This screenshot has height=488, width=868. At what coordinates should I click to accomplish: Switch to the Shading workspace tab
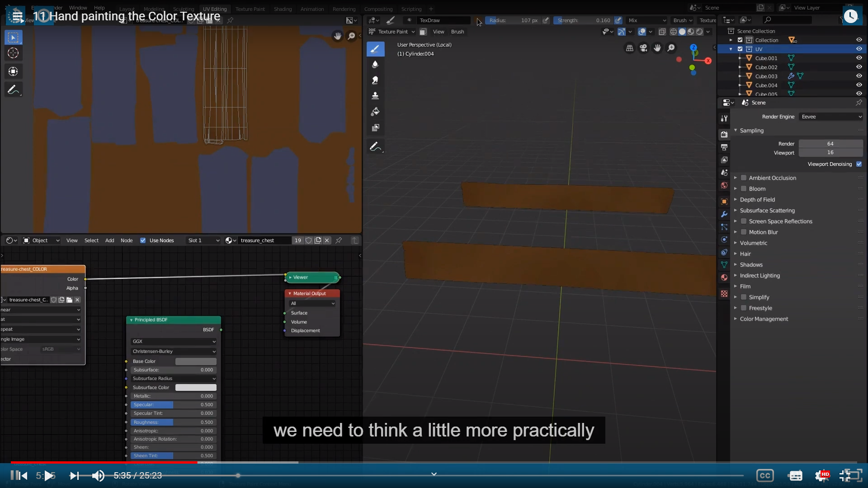[283, 9]
